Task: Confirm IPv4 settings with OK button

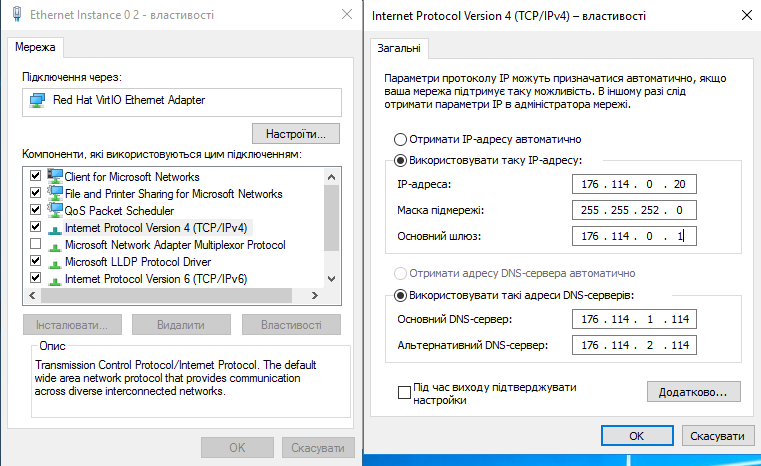Action: click(x=637, y=436)
